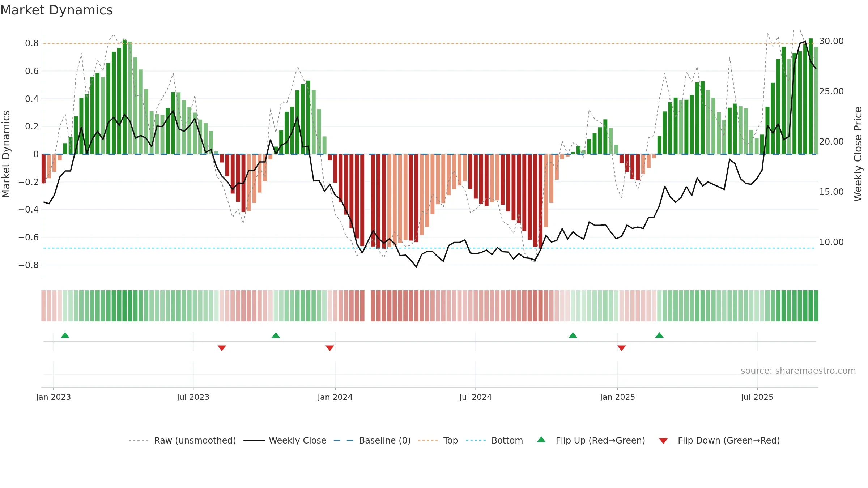Select the flip-down marker just before Jan 2024
Screen dimensions: 868x488
pyautogui.click(x=330, y=348)
